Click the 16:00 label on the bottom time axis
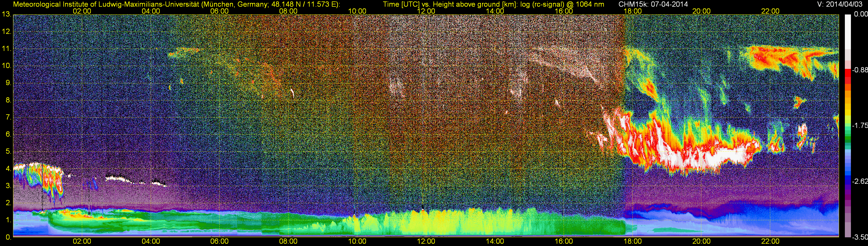 (564, 241)
